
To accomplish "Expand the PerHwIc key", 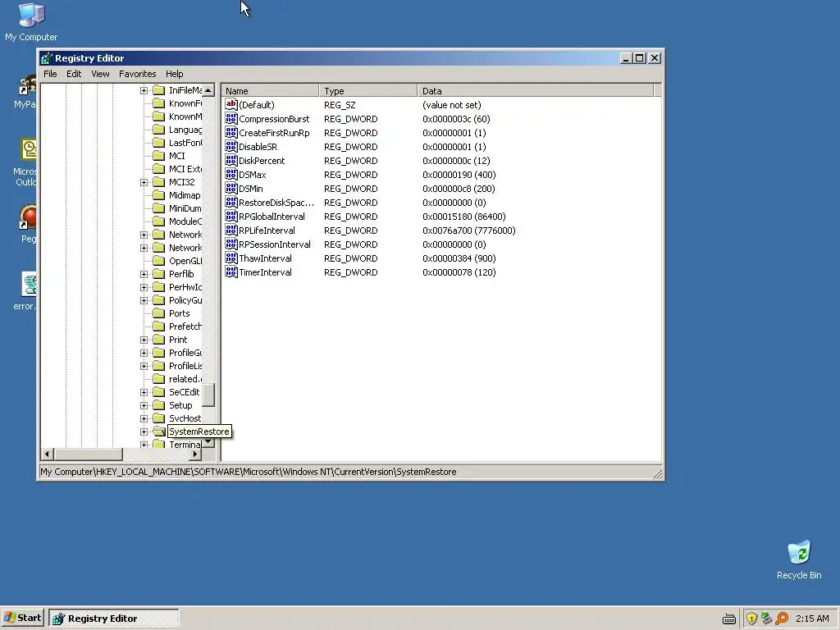I will 144,287.
